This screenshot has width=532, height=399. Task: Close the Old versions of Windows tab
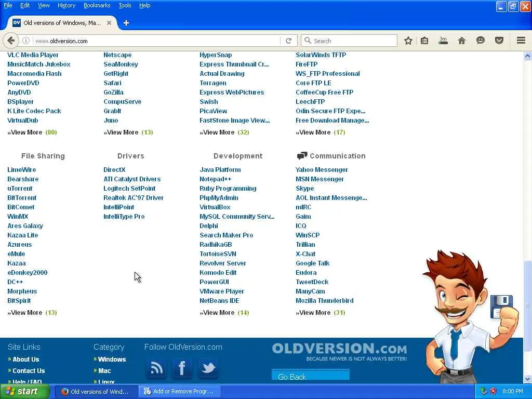click(x=109, y=23)
